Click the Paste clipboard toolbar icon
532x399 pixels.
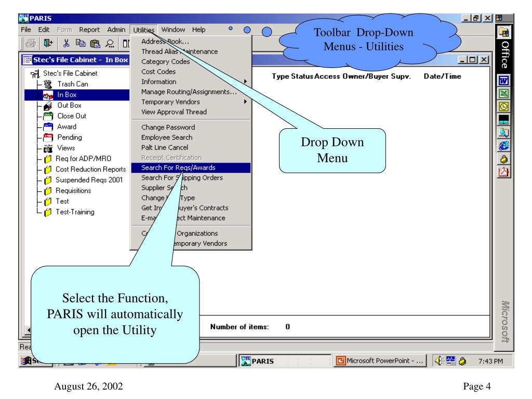point(95,44)
